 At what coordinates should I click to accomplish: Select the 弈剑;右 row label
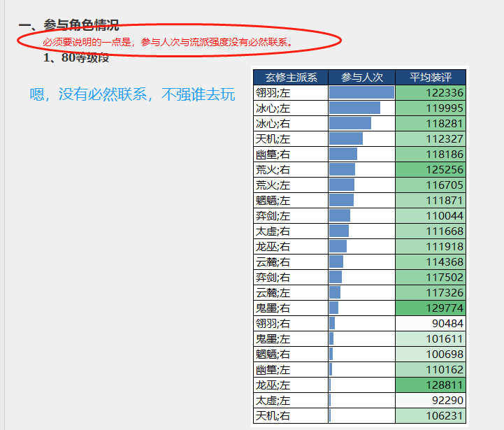click(x=273, y=278)
